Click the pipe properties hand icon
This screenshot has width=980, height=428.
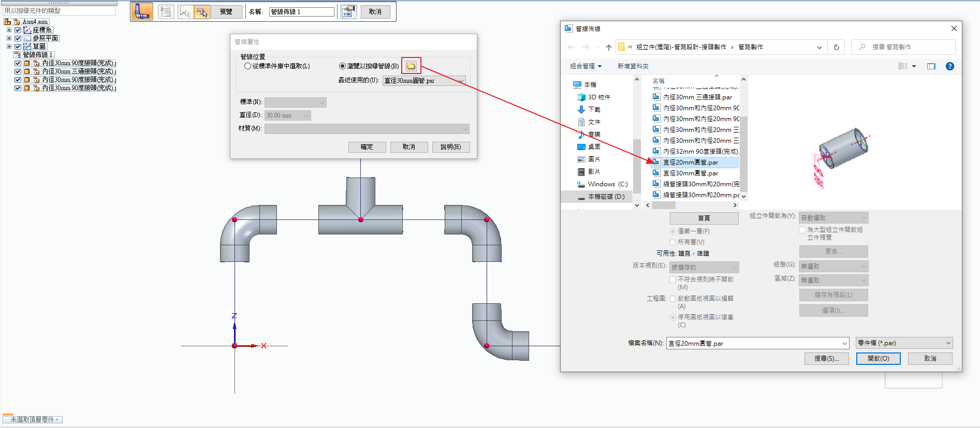pos(348,11)
